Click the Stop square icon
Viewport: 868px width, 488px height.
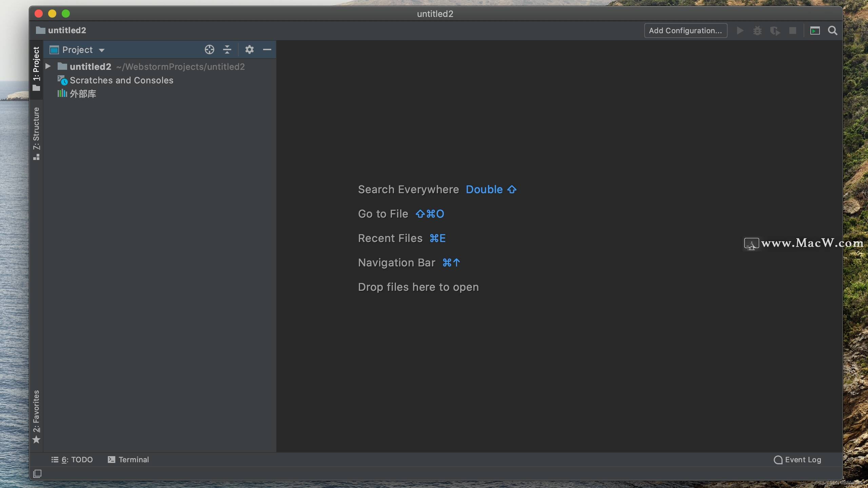[792, 31]
